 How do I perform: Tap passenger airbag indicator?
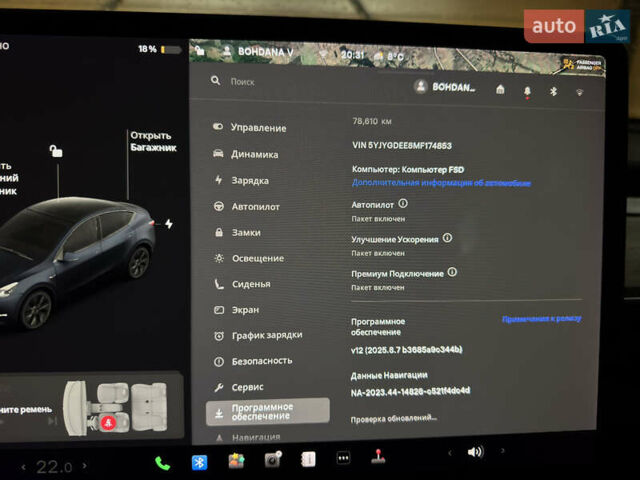pyautogui.click(x=582, y=64)
